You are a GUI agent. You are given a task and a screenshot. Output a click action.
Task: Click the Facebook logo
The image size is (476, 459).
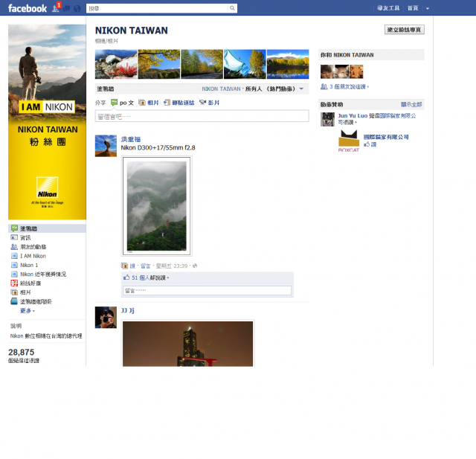[x=28, y=8]
